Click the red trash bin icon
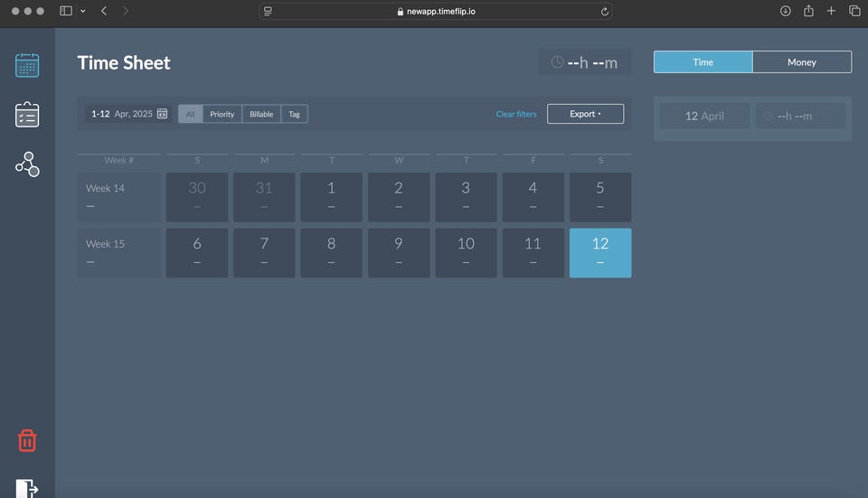This screenshot has height=498, width=868. (27, 440)
